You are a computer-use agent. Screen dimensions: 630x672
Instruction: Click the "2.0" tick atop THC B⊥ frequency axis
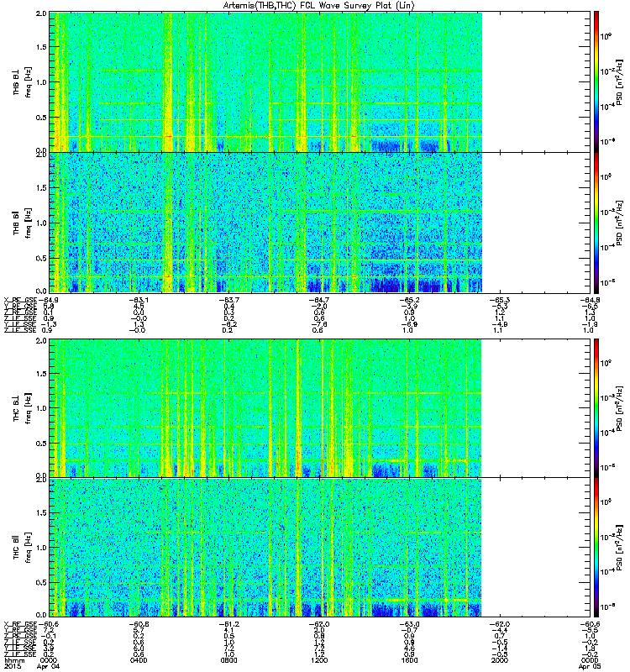click(x=41, y=341)
